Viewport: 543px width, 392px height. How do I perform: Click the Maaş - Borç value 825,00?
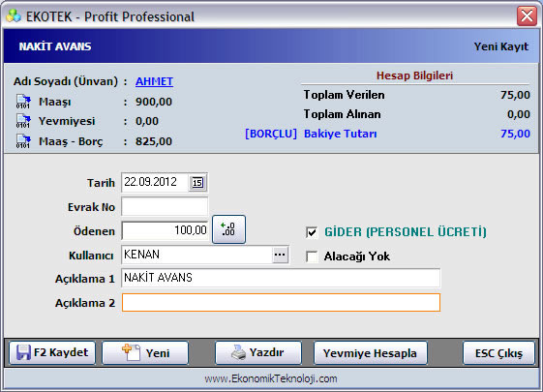[x=154, y=141]
